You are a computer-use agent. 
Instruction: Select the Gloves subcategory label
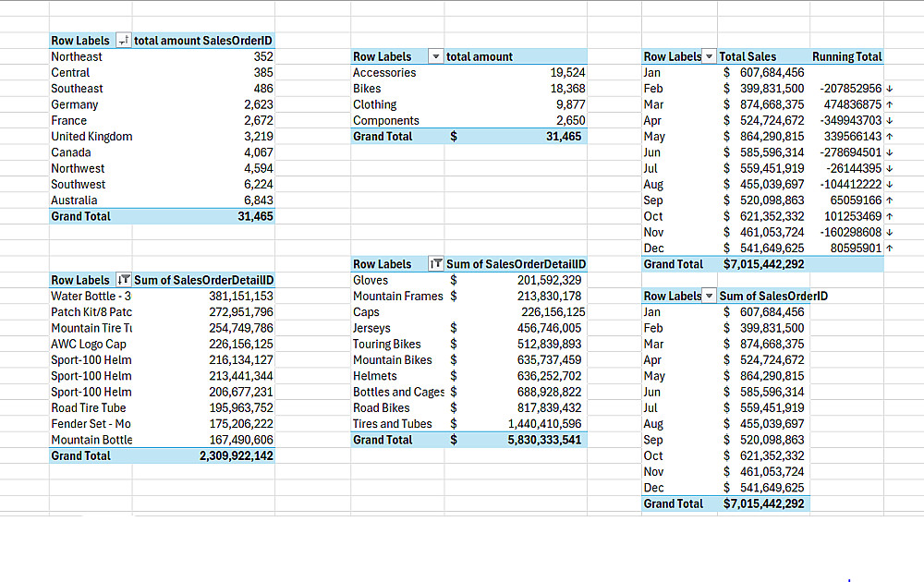point(371,280)
